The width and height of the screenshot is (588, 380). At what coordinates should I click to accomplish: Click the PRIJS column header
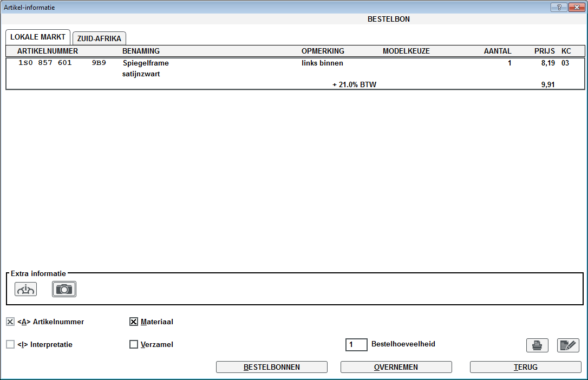[x=544, y=51]
